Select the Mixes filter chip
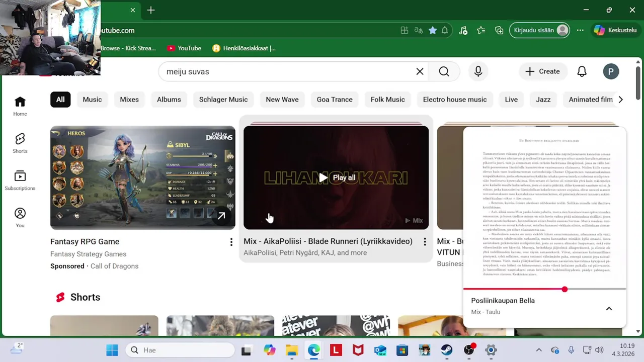Viewport: 644px width, 362px height. point(129,100)
